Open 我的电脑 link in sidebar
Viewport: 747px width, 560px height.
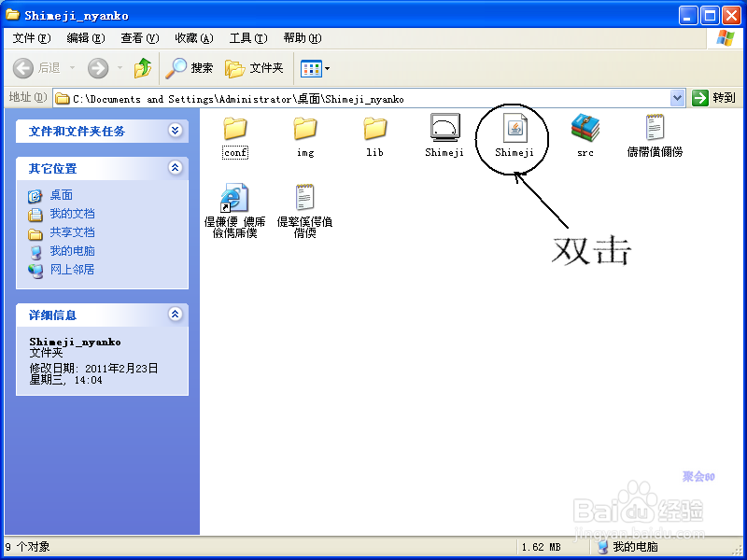73,250
